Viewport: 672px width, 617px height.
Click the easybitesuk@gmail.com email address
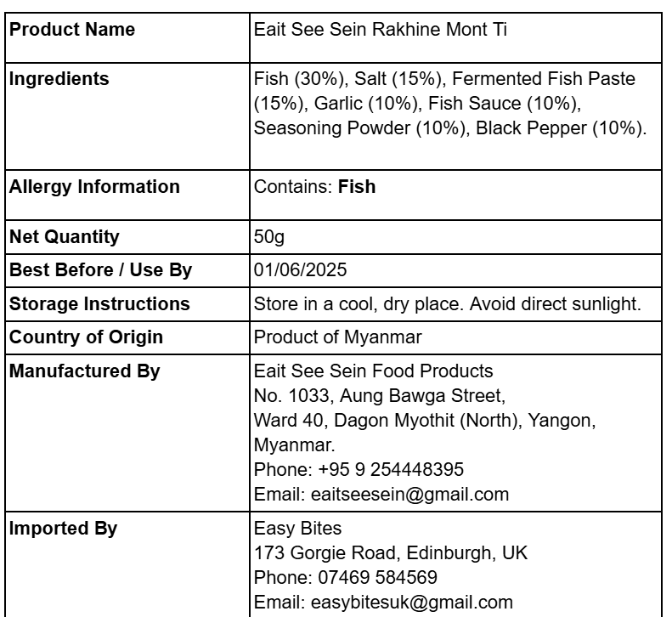point(412,603)
